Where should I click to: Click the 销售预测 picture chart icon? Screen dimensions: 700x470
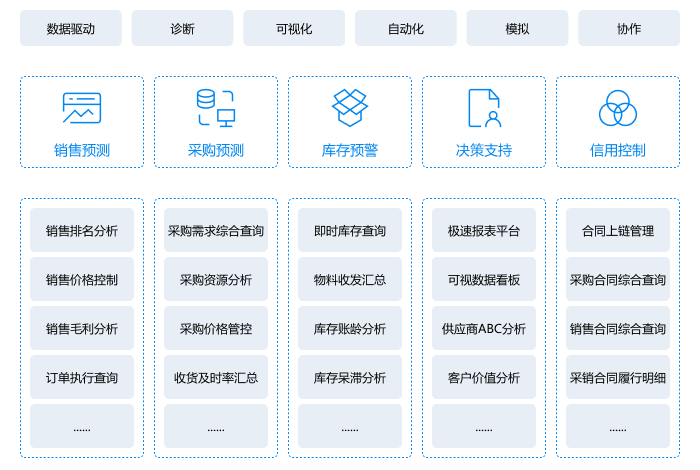82,108
